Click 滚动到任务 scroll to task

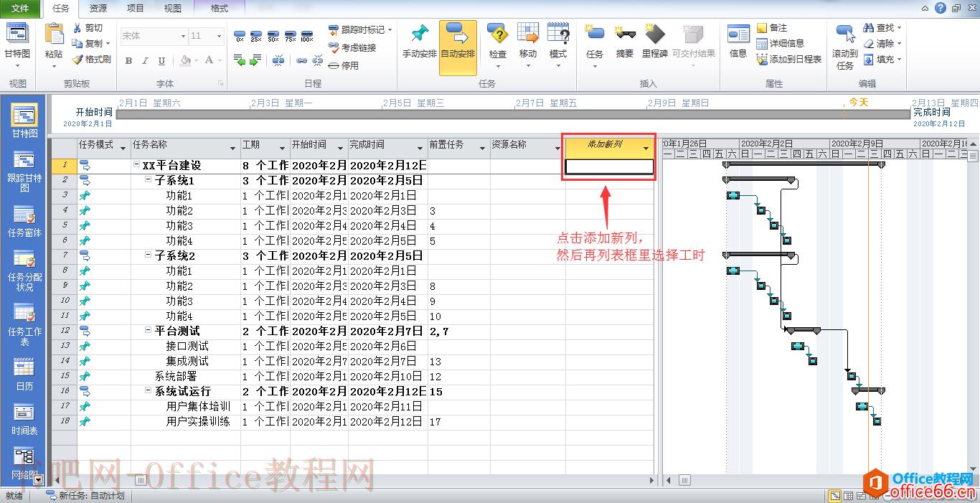[845, 46]
